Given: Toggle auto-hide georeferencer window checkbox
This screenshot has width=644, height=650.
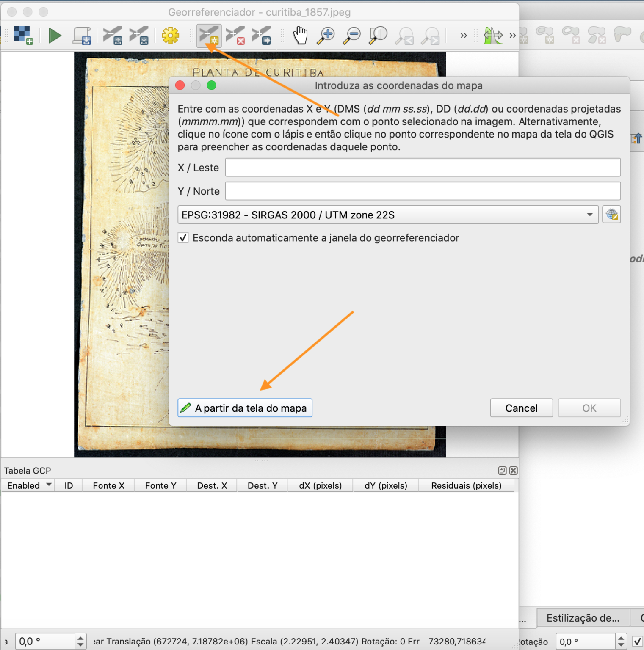Looking at the screenshot, I should click(x=183, y=238).
